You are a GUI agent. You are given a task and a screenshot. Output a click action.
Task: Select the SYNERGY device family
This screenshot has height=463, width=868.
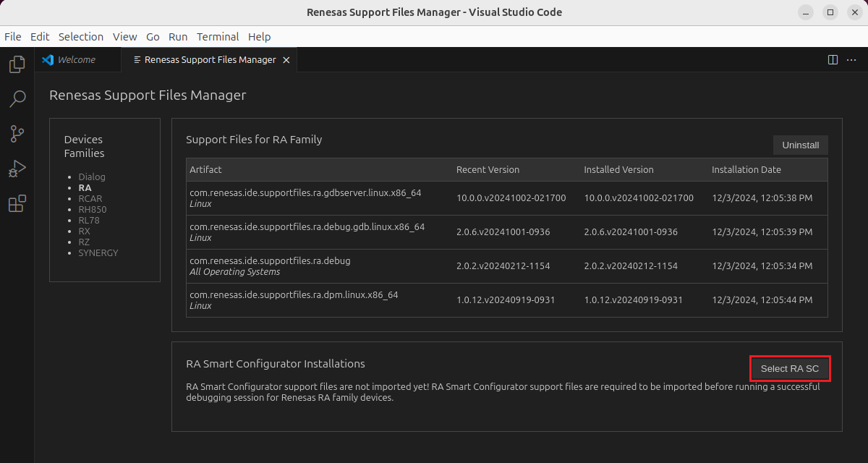point(98,252)
